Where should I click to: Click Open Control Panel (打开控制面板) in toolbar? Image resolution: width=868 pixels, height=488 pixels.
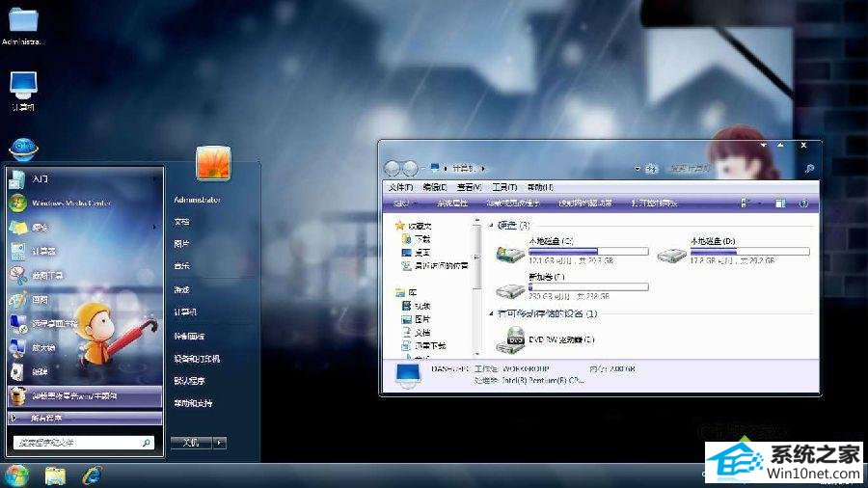click(654, 203)
